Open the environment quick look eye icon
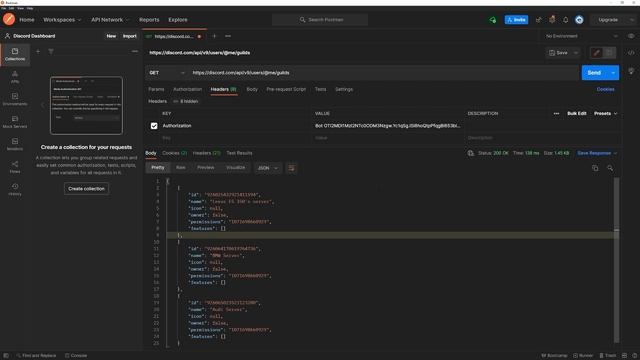Viewport: 640px width, 360px height. point(631,36)
